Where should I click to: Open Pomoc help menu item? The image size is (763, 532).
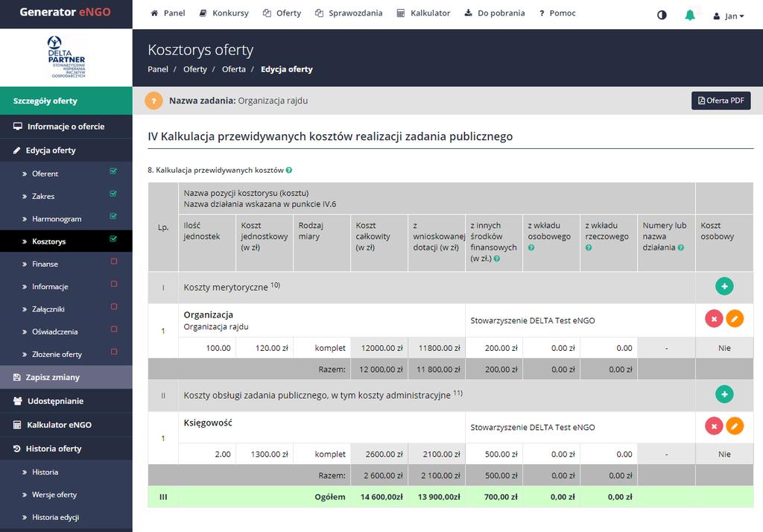(557, 13)
